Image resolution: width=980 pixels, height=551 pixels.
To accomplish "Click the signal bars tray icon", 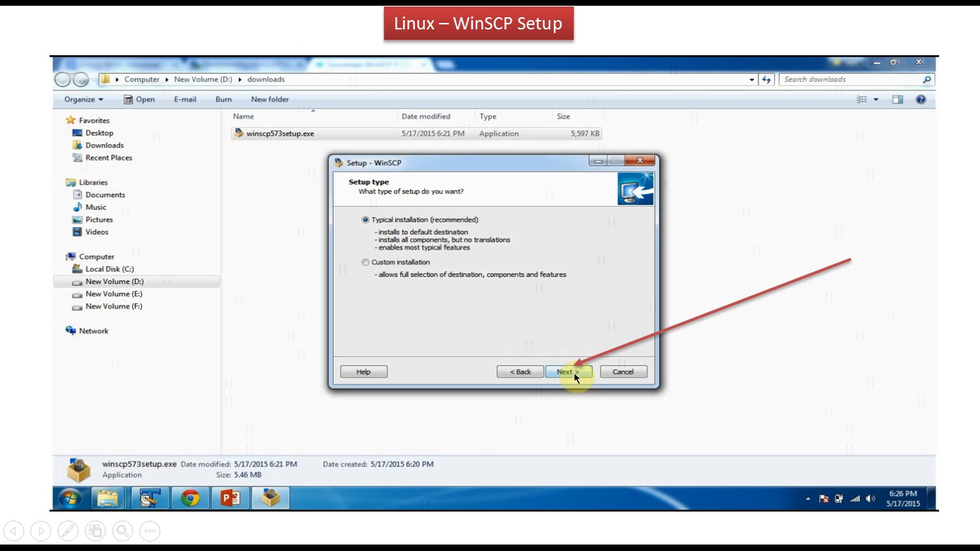I will point(854,499).
